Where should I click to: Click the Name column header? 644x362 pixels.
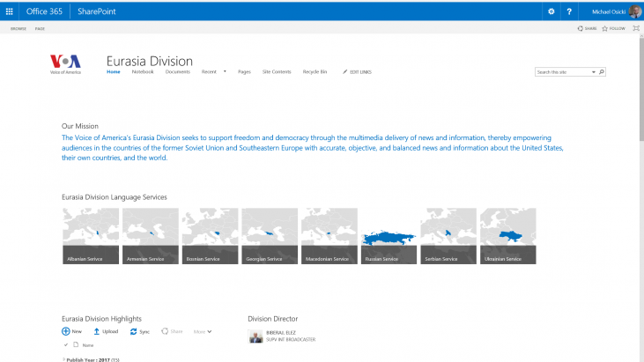pos(88,345)
